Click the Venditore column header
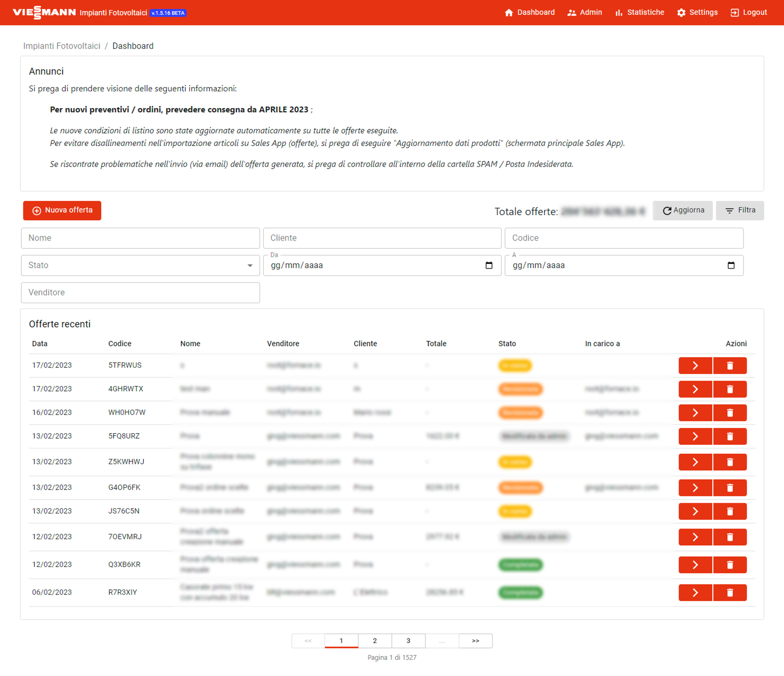 [x=283, y=343]
